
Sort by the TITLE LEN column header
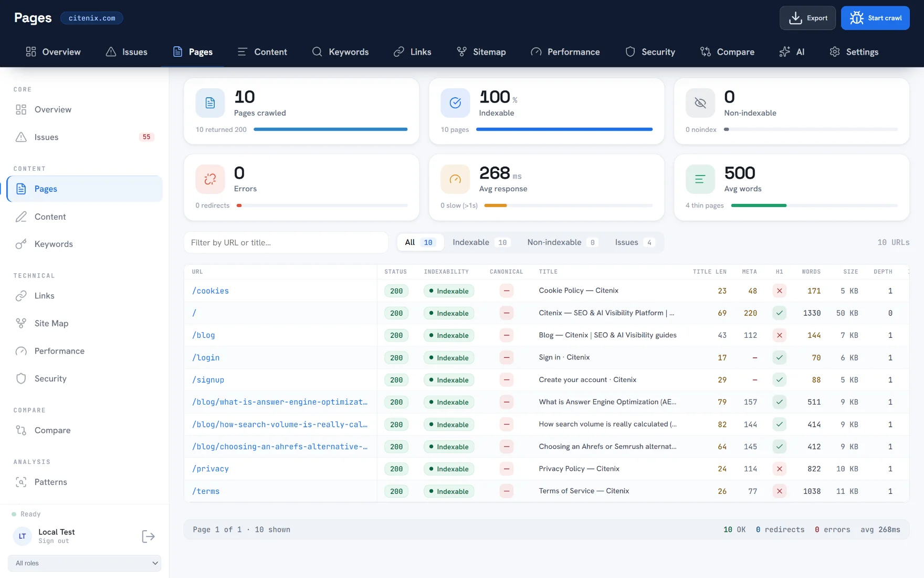709,272
